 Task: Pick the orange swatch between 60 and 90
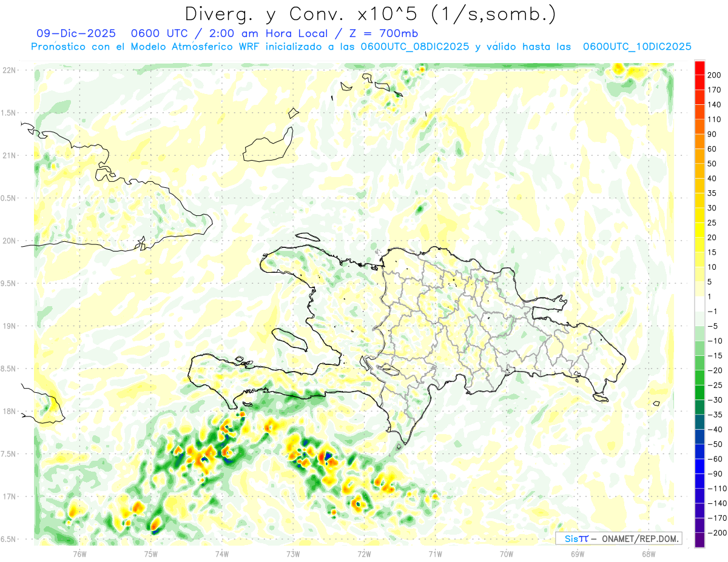pyautogui.click(x=699, y=142)
